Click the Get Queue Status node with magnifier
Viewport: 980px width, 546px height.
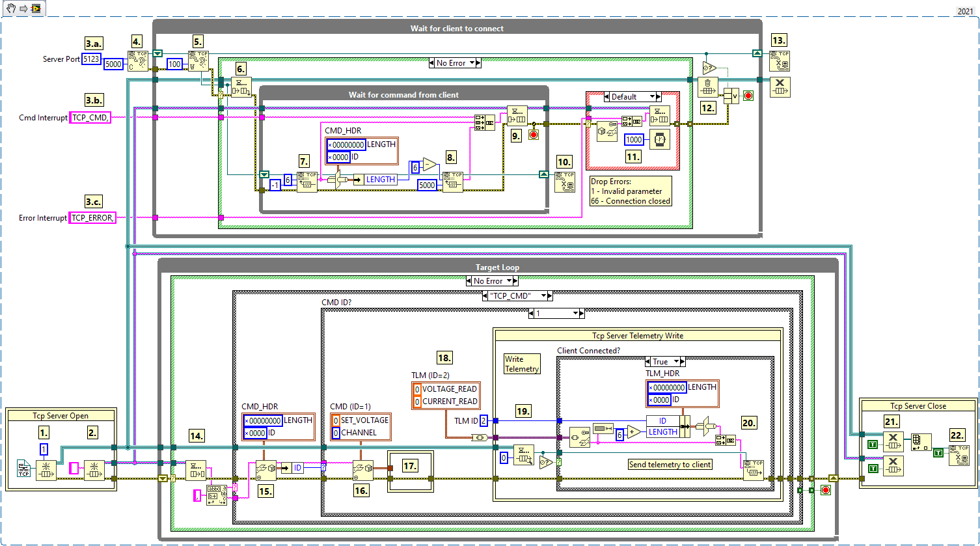pyautogui.click(x=523, y=456)
